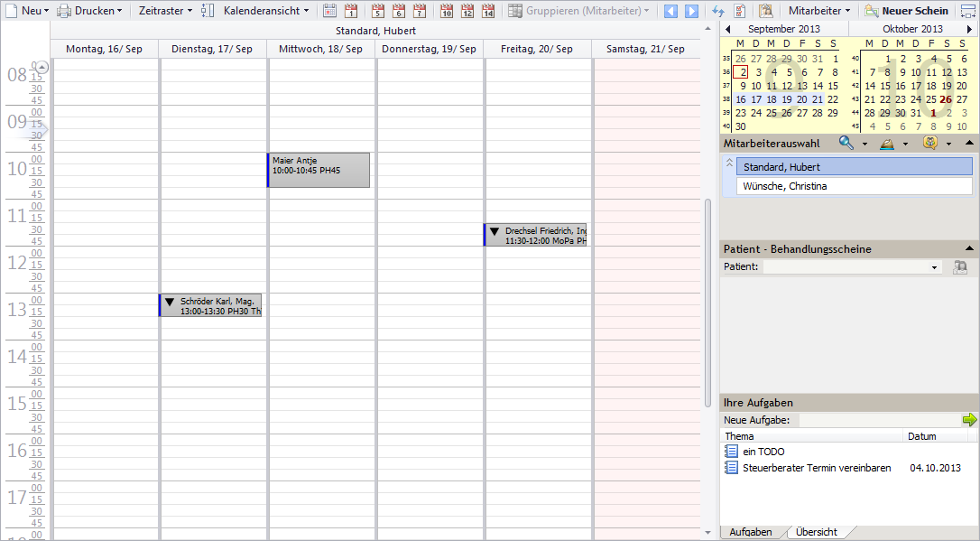Click Mittwoch, 18/ Sep column header
The height and width of the screenshot is (541, 980).
(x=320, y=49)
